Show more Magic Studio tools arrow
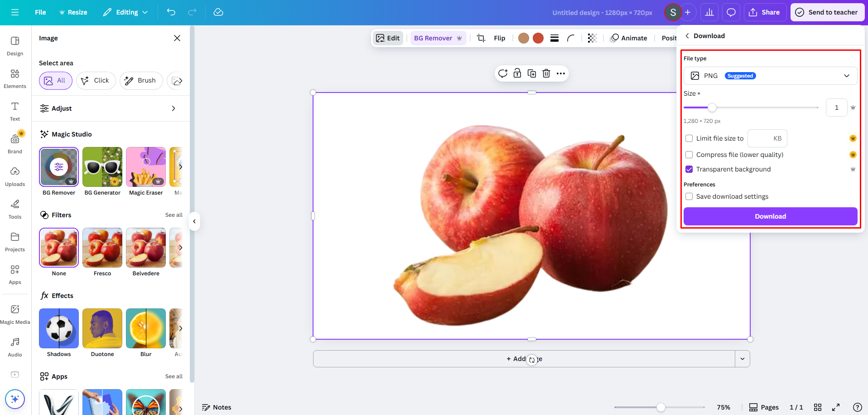The height and width of the screenshot is (415, 868). (x=180, y=167)
